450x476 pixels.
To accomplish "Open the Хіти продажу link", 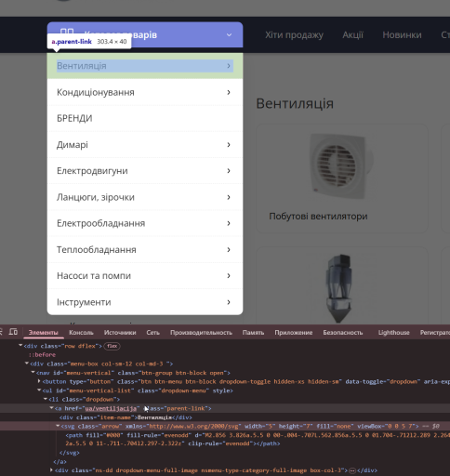I will coord(294,35).
